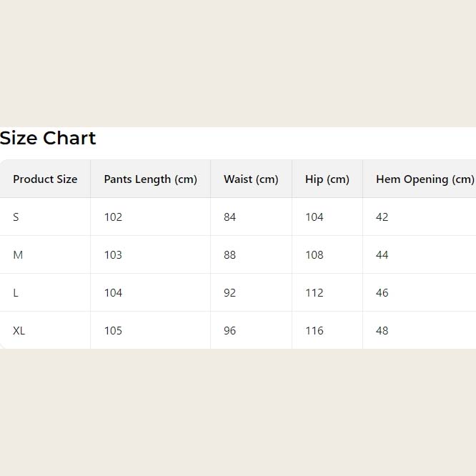
Task: Click hem opening value 42 for size S
Action: click(x=382, y=217)
